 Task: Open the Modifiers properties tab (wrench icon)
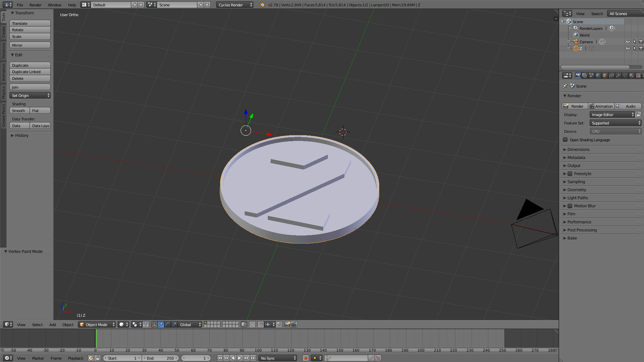[618, 75]
